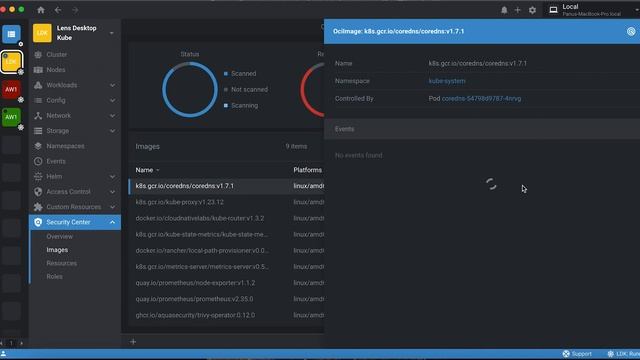The height and width of the screenshot is (360, 640).
Task: Click the Status donut chart
Action: click(190, 89)
